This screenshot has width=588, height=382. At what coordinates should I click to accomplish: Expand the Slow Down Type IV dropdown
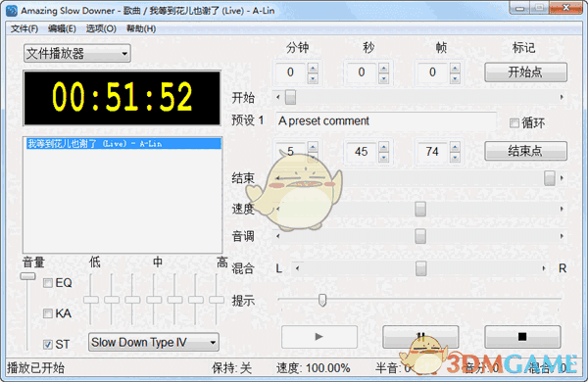(x=154, y=342)
